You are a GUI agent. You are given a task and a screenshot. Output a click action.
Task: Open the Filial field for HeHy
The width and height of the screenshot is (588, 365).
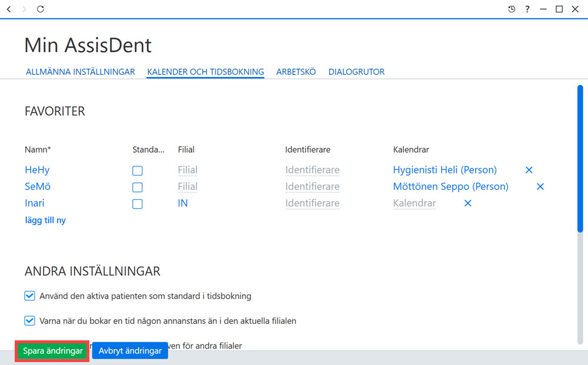tap(188, 170)
